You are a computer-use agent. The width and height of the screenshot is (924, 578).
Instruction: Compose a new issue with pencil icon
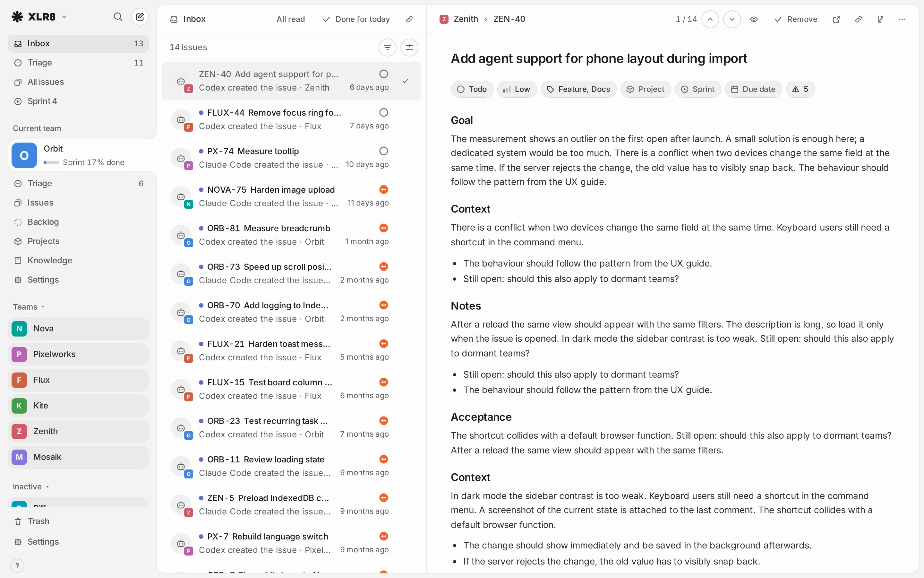140,17
